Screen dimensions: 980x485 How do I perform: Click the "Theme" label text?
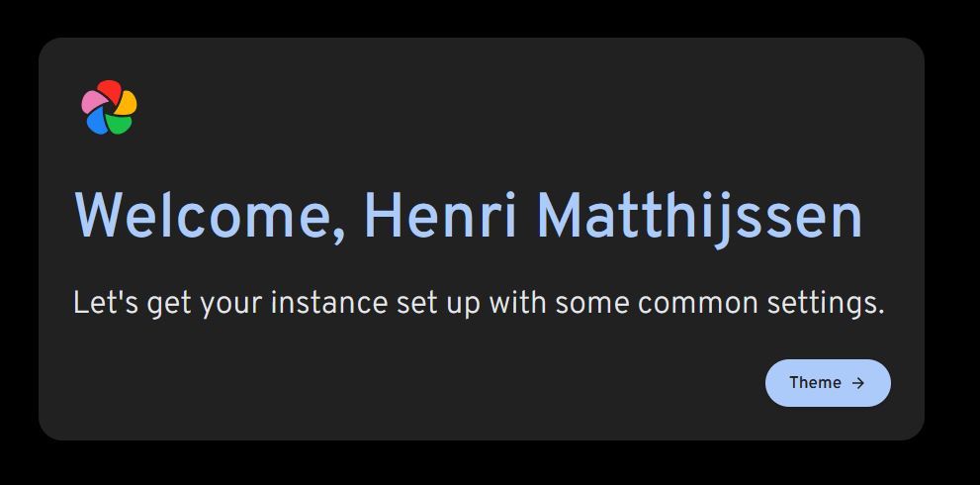click(x=815, y=383)
